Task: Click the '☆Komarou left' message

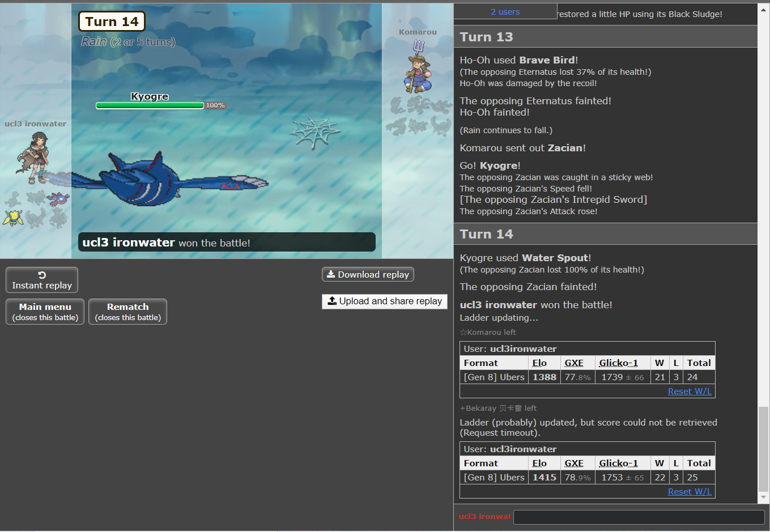Action: (x=488, y=332)
